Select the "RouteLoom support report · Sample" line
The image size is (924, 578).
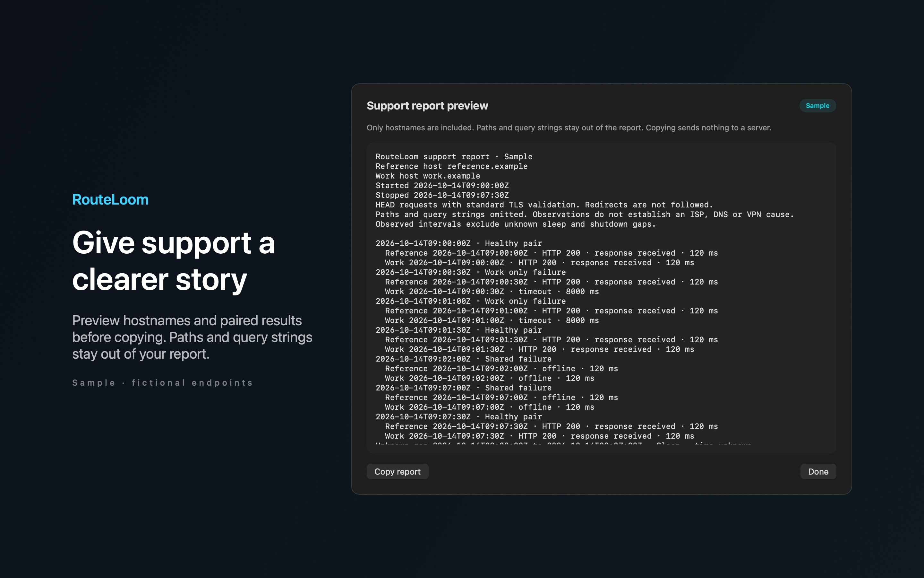[454, 157]
